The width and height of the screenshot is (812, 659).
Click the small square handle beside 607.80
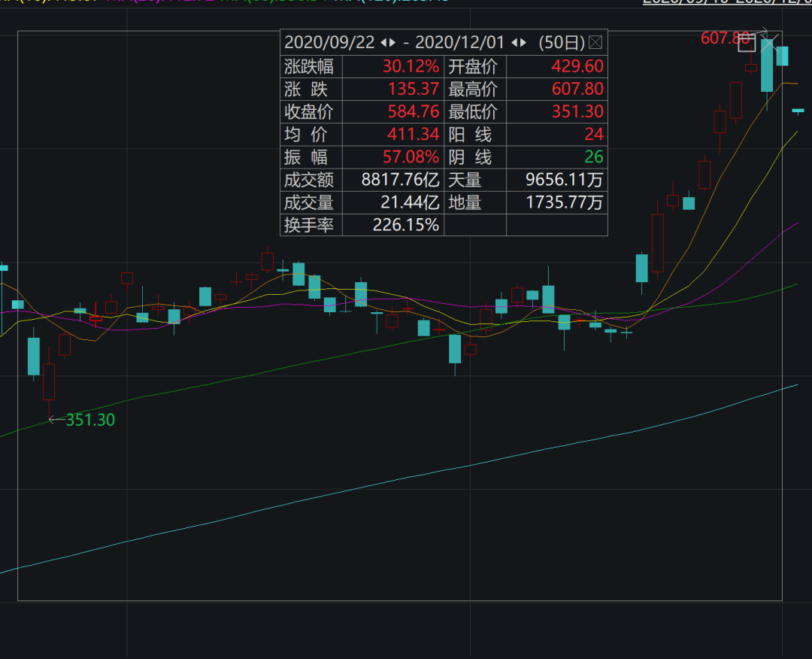[746, 44]
